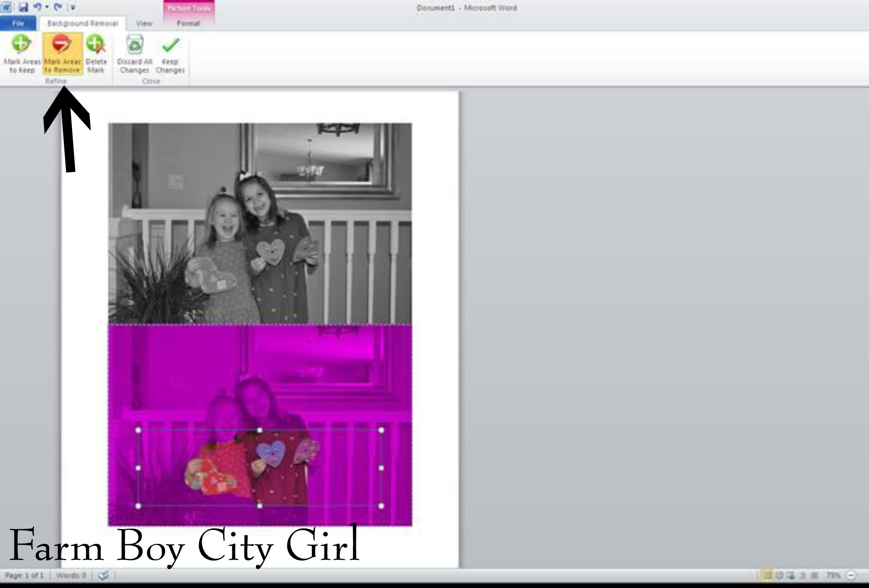
Task: Expand Customize Quick Access Toolbar dropdown
Action: 72,7
